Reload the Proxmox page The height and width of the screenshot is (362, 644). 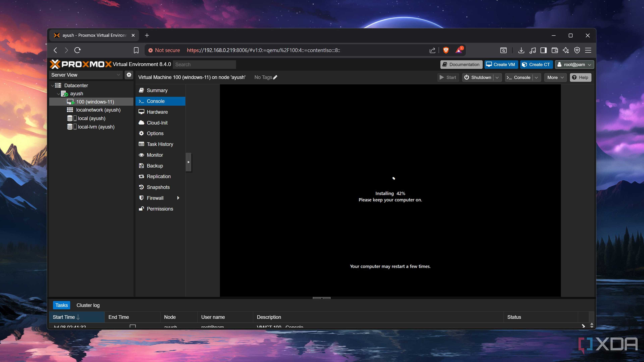coord(77,50)
